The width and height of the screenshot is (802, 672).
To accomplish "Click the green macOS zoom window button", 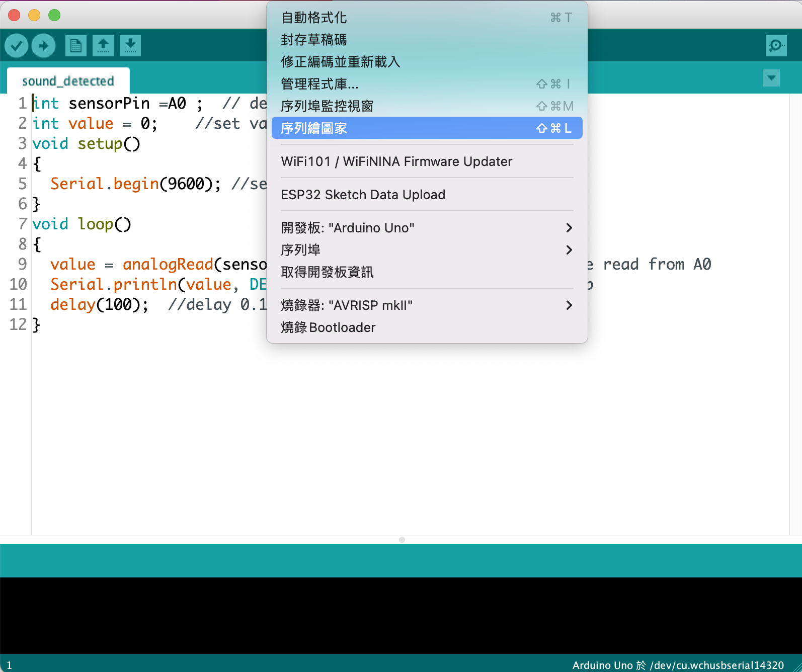I will pyautogui.click(x=54, y=15).
